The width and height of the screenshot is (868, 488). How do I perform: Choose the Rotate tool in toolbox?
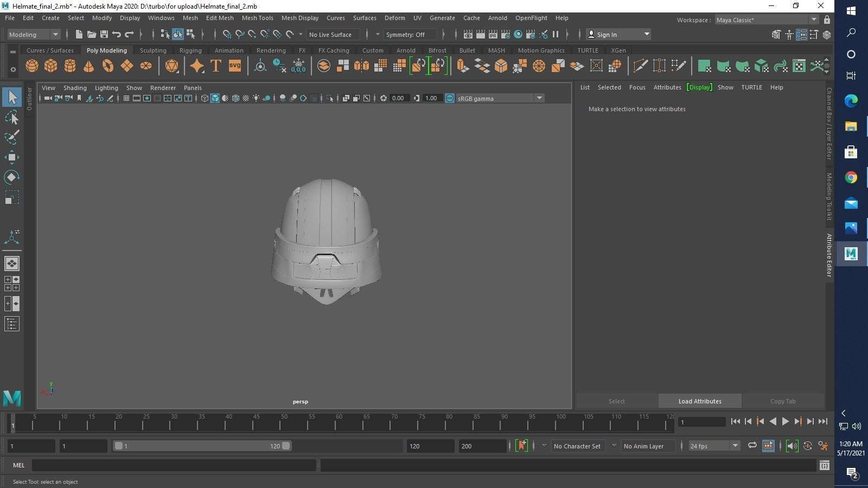(x=12, y=177)
